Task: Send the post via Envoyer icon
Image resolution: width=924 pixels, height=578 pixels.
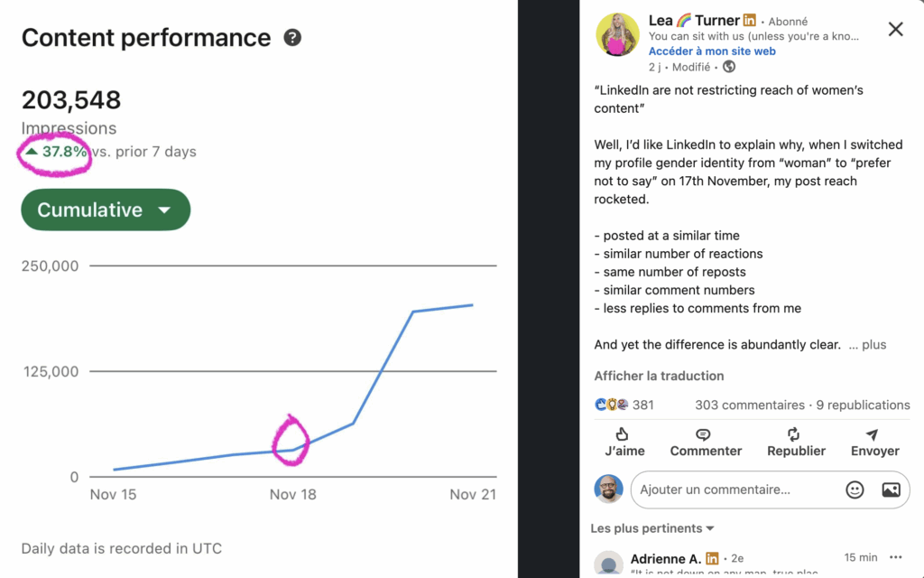Action: pos(874,434)
